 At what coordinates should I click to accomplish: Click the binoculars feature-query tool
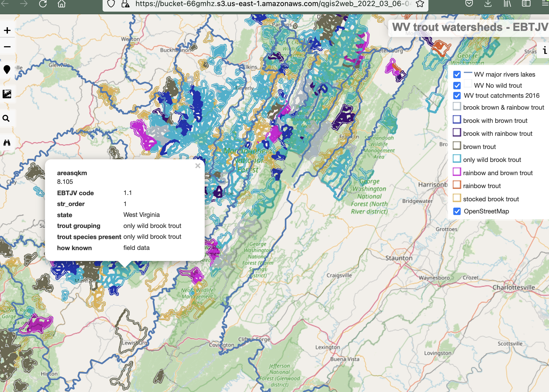[x=7, y=143]
